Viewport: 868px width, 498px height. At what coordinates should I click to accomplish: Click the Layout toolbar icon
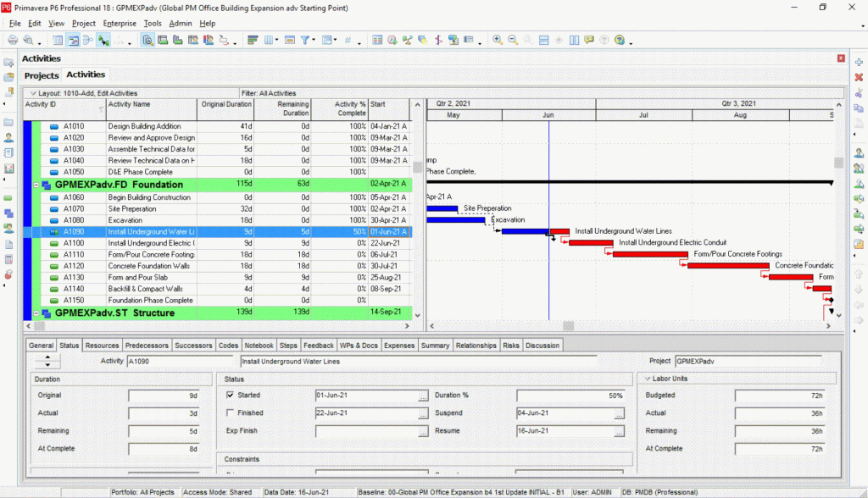329,40
